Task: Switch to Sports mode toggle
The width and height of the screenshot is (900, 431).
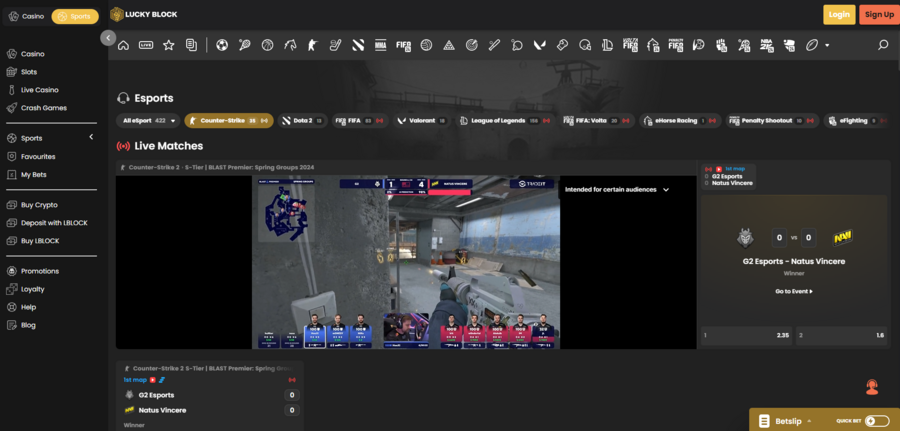Action: click(x=75, y=17)
